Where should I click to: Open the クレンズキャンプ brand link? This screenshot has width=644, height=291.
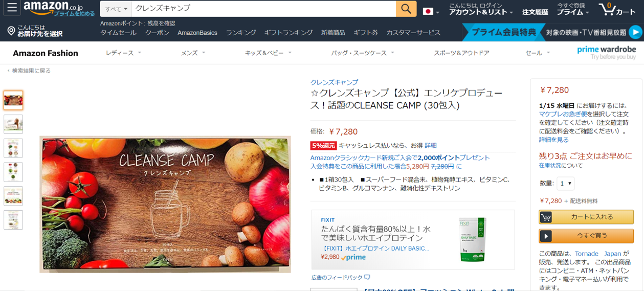[x=334, y=82]
